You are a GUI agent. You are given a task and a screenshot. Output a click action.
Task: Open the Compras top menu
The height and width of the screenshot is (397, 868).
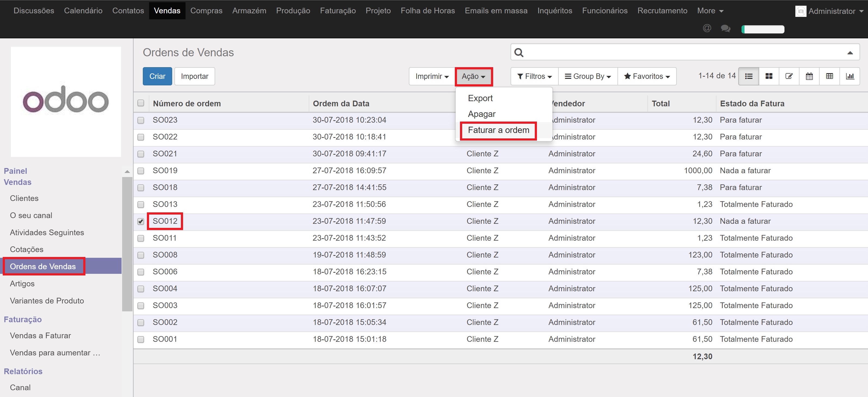[x=206, y=11]
